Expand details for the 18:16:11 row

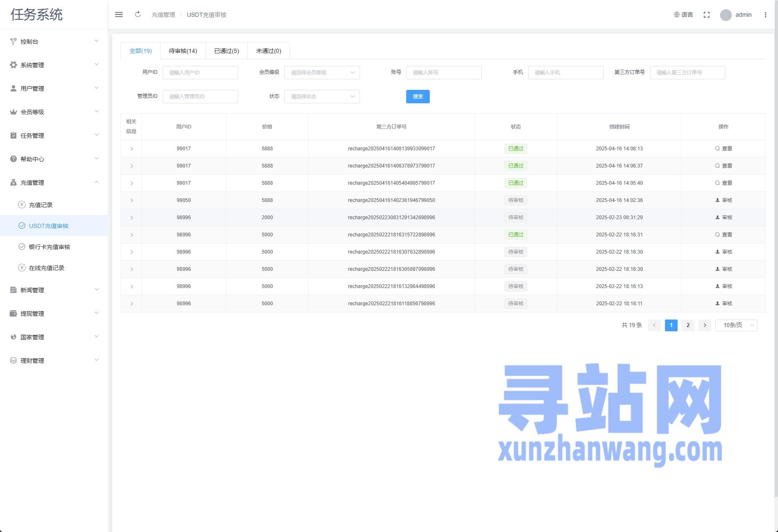point(131,304)
